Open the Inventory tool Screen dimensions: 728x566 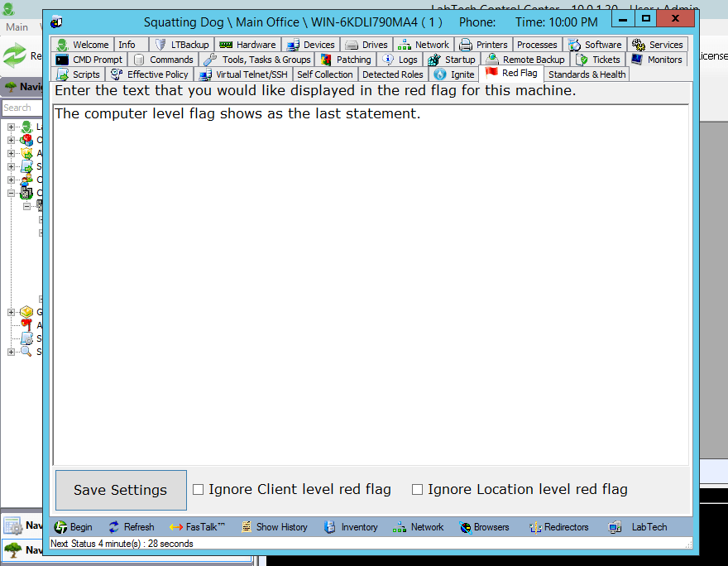351,527
